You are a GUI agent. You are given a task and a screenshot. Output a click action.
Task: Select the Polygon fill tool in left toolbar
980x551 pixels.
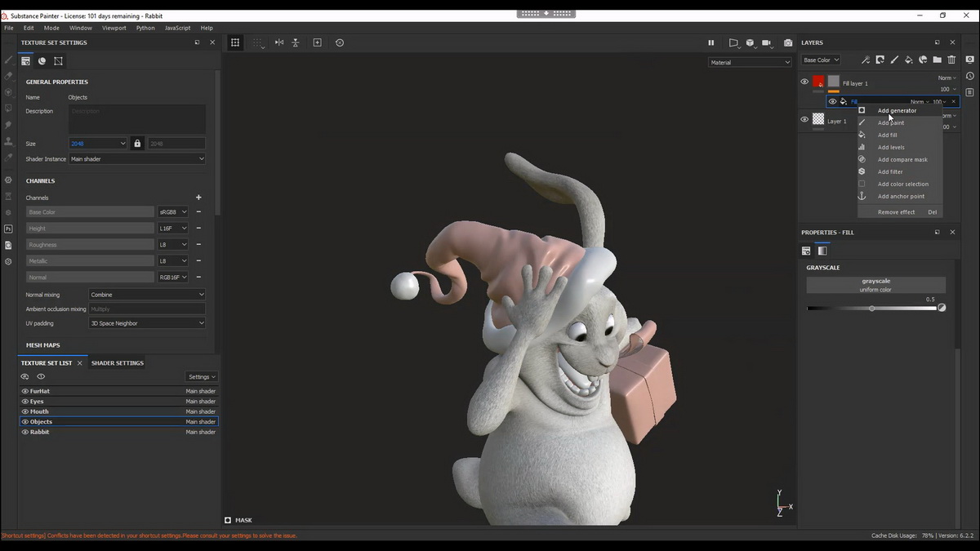point(8,108)
